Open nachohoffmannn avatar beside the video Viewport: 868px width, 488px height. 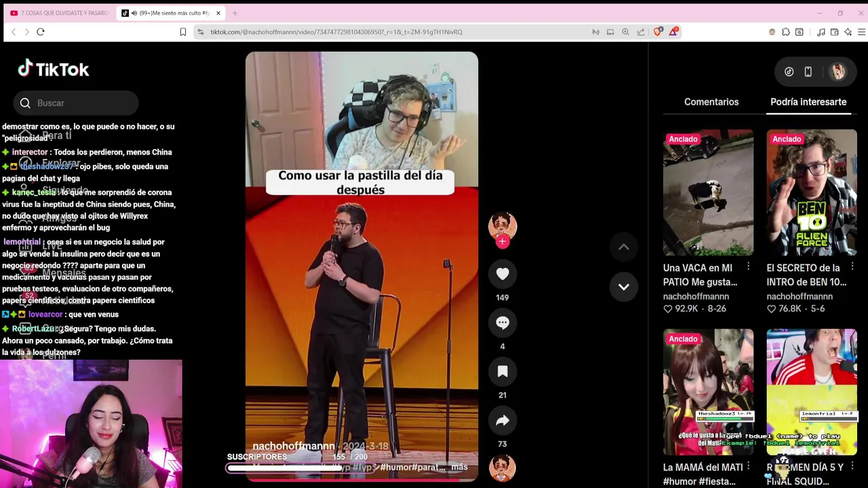(502, 224)
